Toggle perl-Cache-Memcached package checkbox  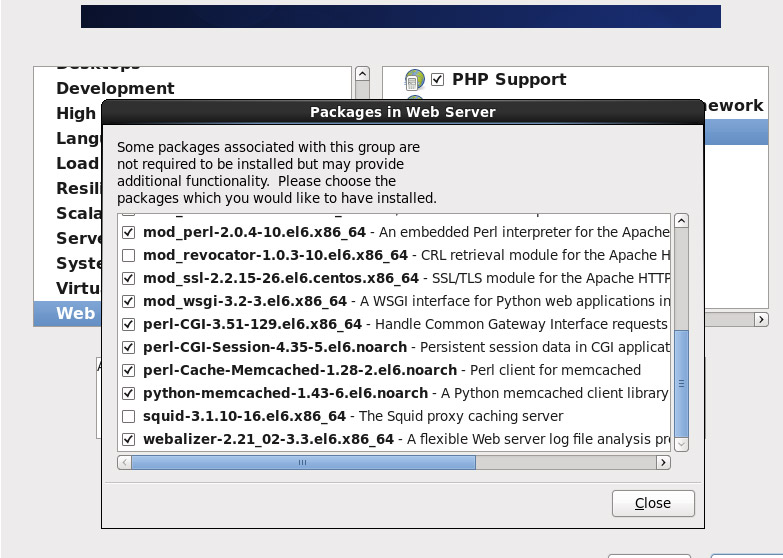128,370
